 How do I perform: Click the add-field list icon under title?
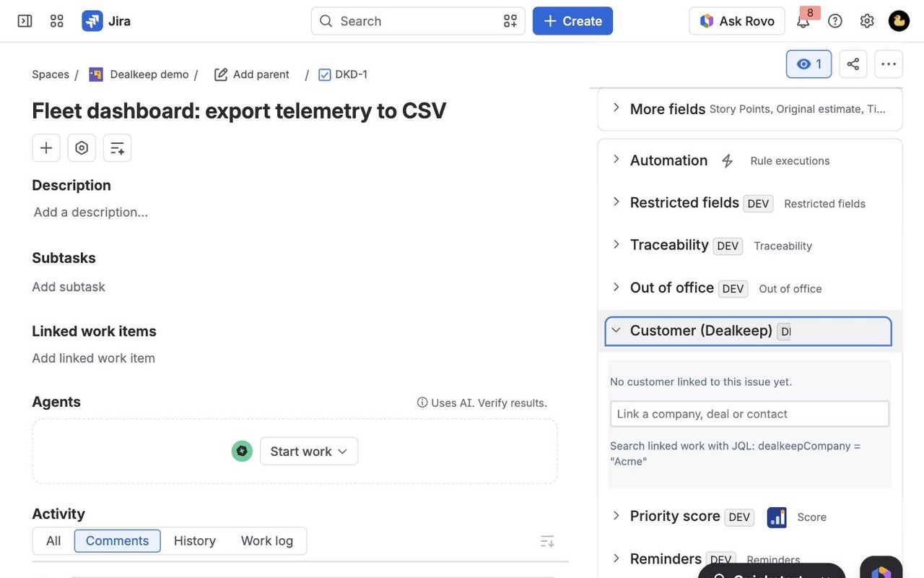[x=117, y=148]
